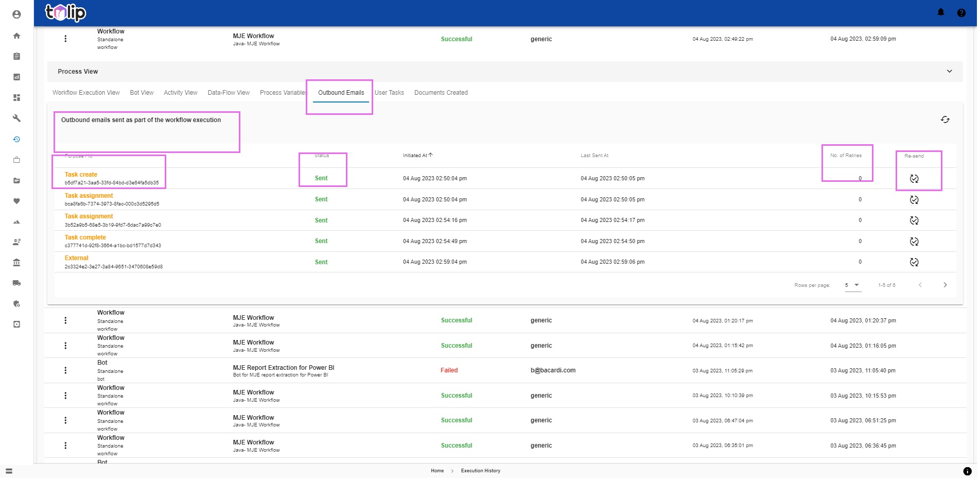Switch to Process Variables tab
Image resolution: width=980 pixels, height=479 pixels.
[283, 93]
